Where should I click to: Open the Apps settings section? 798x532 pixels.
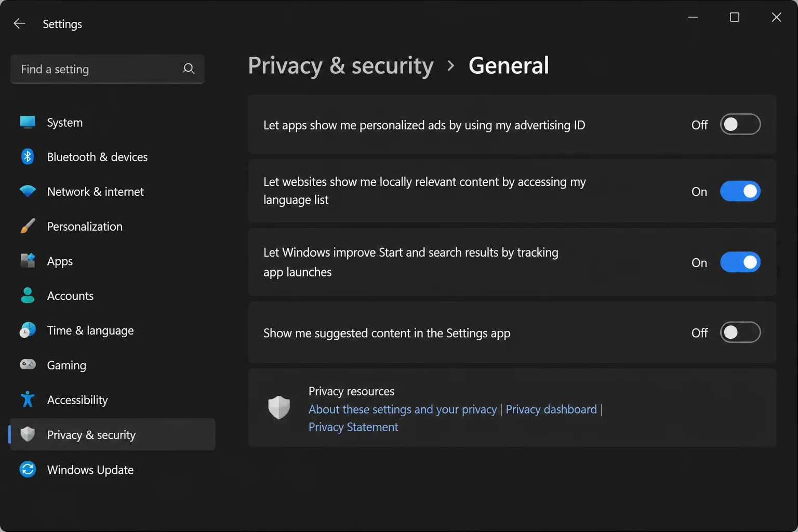point(112,261)
